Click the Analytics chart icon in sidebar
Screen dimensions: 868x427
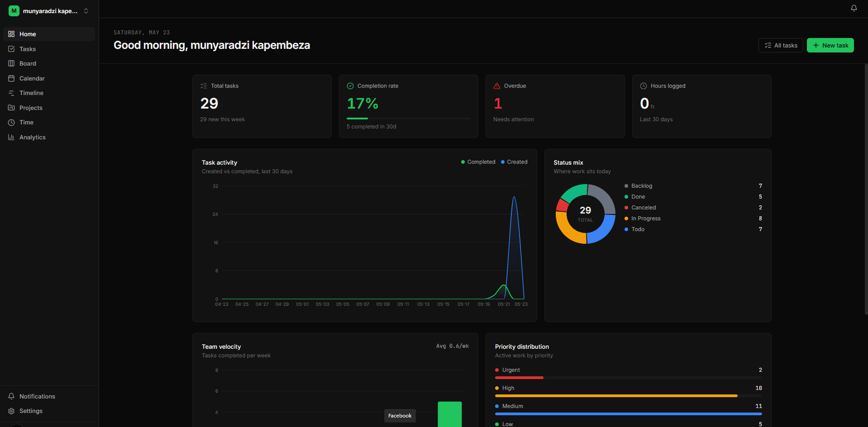(11, 137)
